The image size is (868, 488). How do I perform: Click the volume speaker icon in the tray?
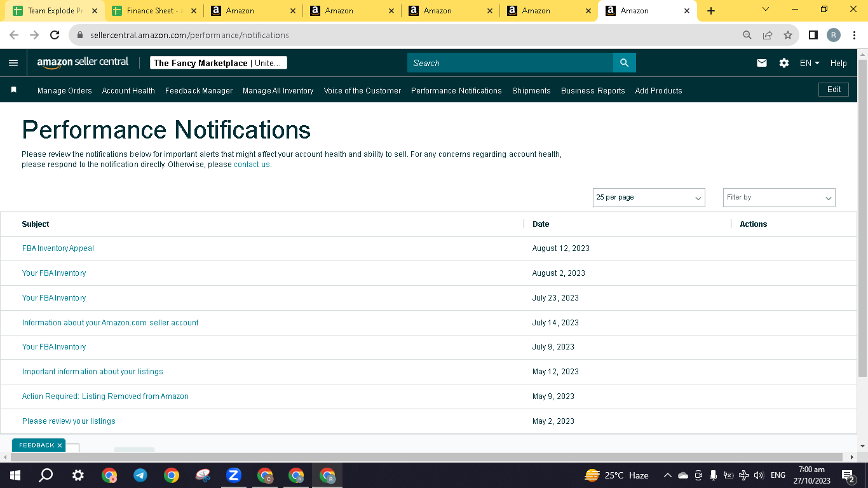pyautogui.click(x=759, y=475)
